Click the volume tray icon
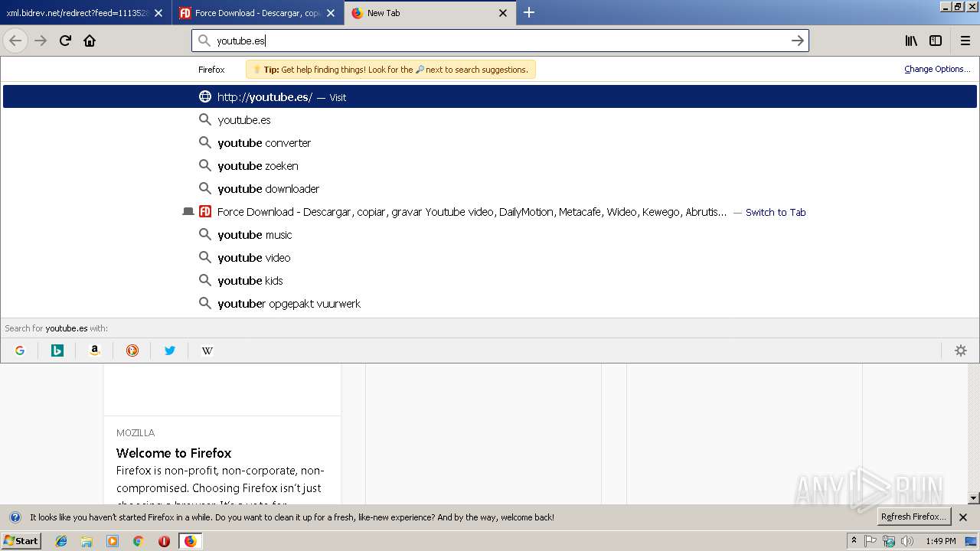 click(907, 541)
